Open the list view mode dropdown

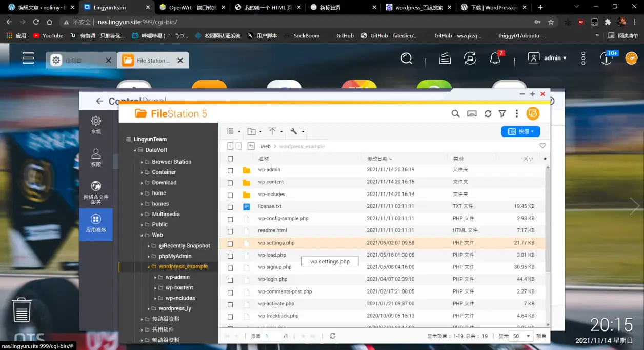(233, 132)
